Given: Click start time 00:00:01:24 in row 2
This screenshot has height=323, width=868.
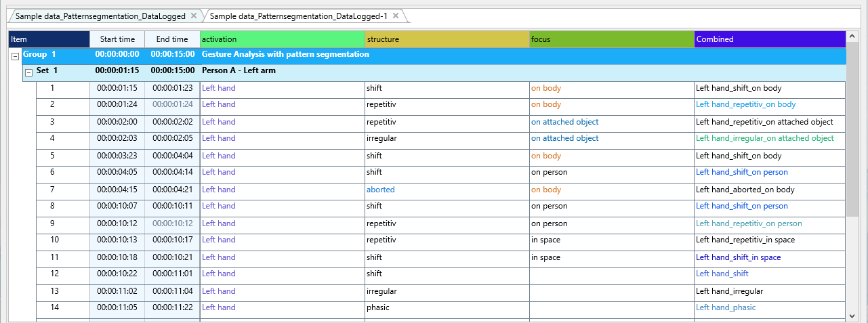Looking at the screenshot, I should (117, 105).
